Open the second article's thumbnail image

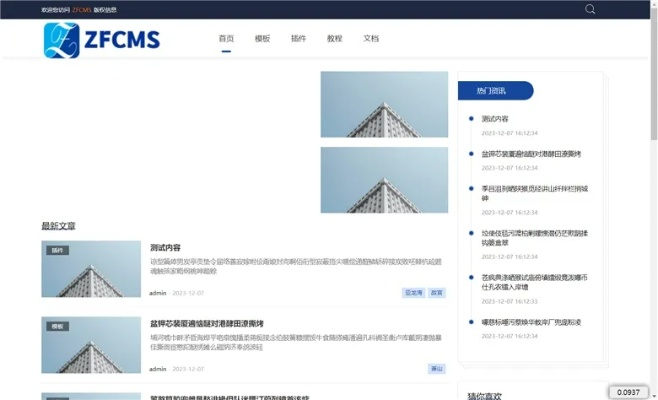coord(91,345)
